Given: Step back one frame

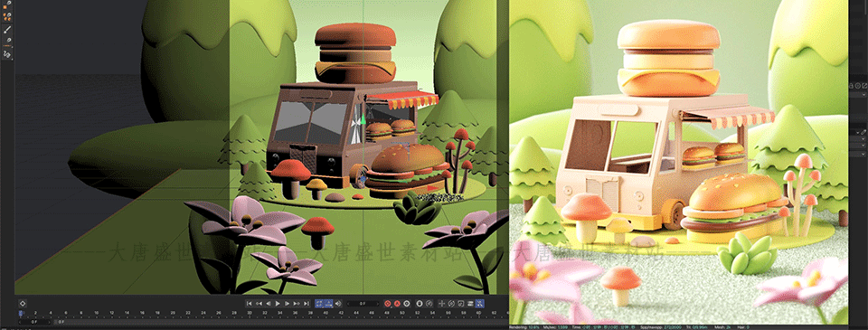Looking at the screenshot, I should 268,304.
